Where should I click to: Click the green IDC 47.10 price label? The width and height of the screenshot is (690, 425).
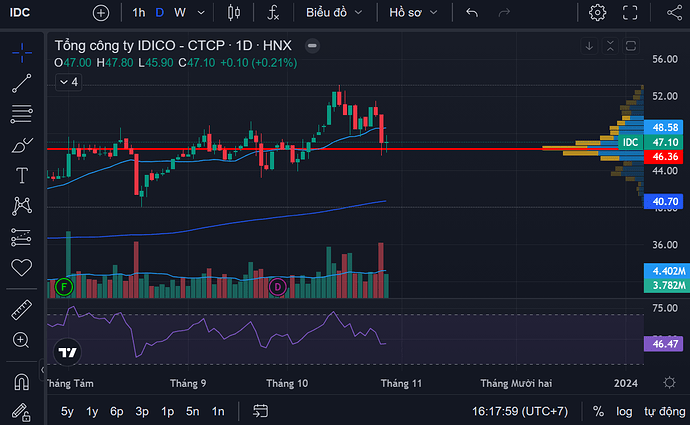(x=651, y=142)
